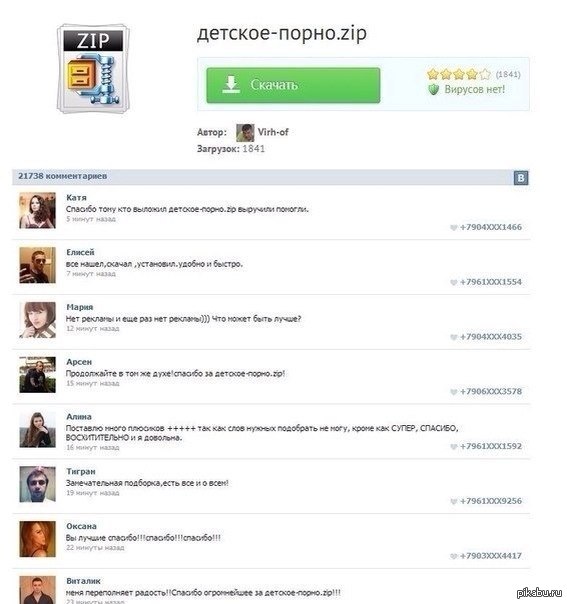Click the heart icon next to +7904XXX4035
The width and height of the screenshot is (567, 604).
click(453, 337)
